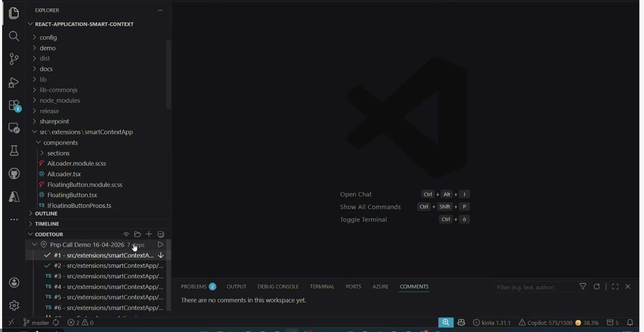The image size is (644, 332).
Task: Open the comments filter options funnel
Action: (x=583, y=287)
